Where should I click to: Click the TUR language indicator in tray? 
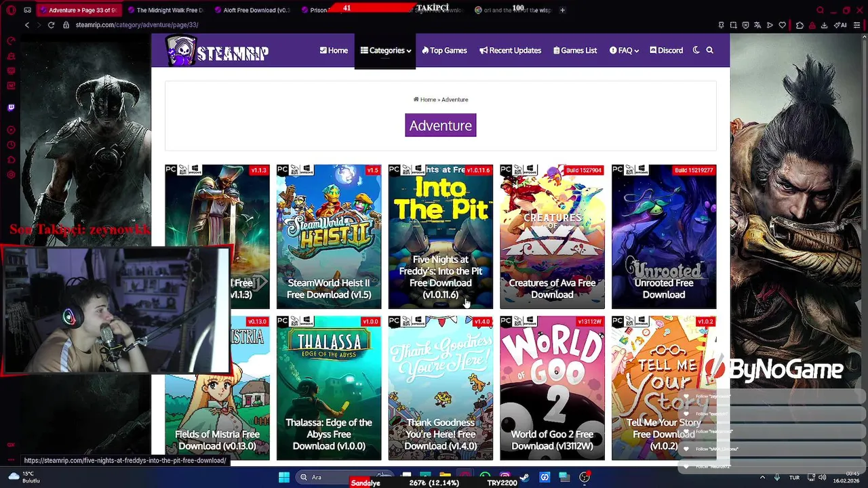(x=794, y=477)
